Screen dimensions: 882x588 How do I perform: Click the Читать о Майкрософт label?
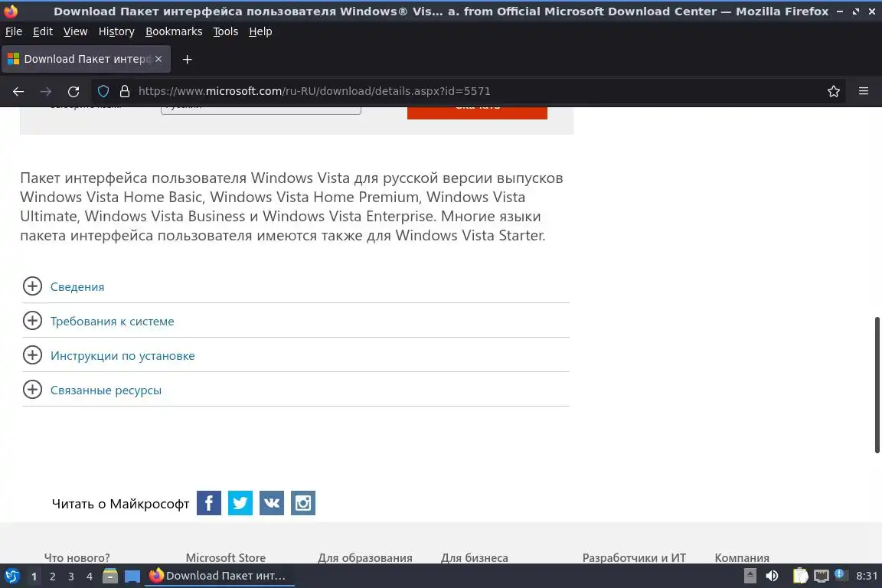coord(120,504)
